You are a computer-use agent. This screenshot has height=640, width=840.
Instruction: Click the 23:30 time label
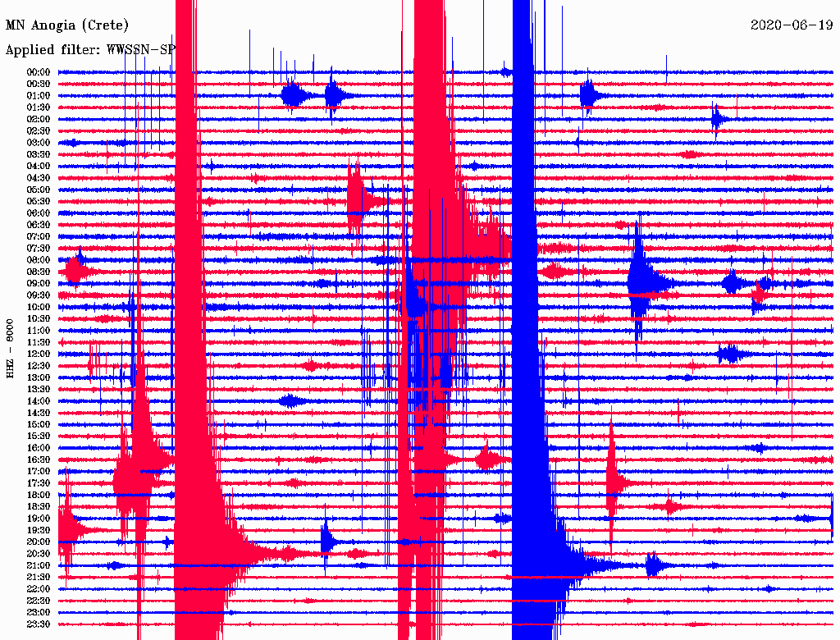click(39, 624)
